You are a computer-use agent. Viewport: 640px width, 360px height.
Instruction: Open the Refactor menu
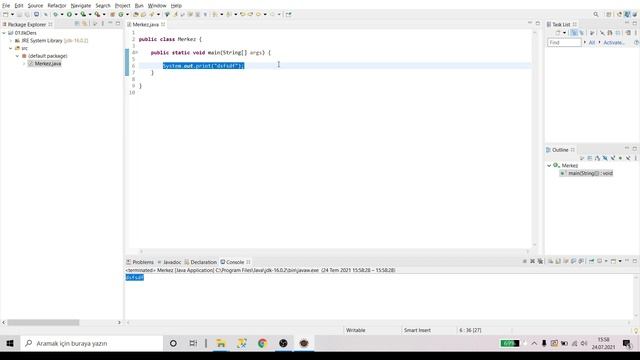pos(57,6)
